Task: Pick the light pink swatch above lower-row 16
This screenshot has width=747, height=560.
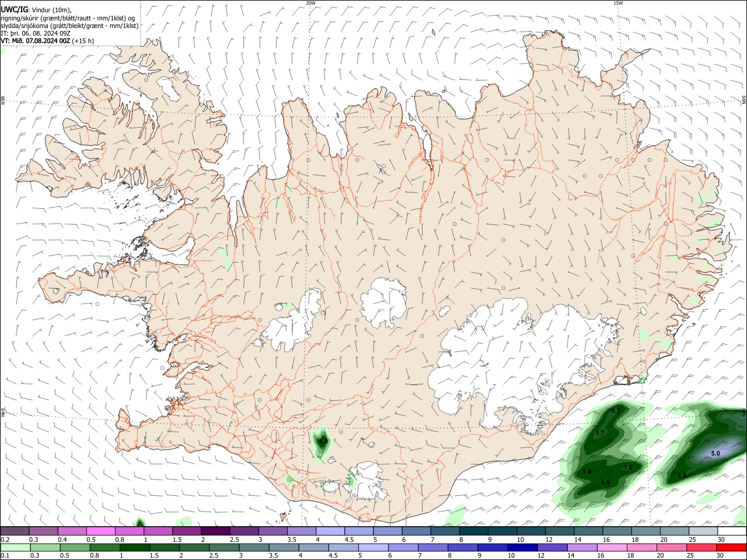Action: pyautogui.click(x=612, y=548)
